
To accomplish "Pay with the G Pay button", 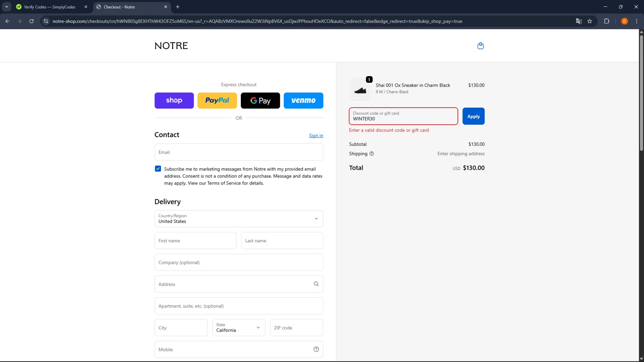I will 260,100.
